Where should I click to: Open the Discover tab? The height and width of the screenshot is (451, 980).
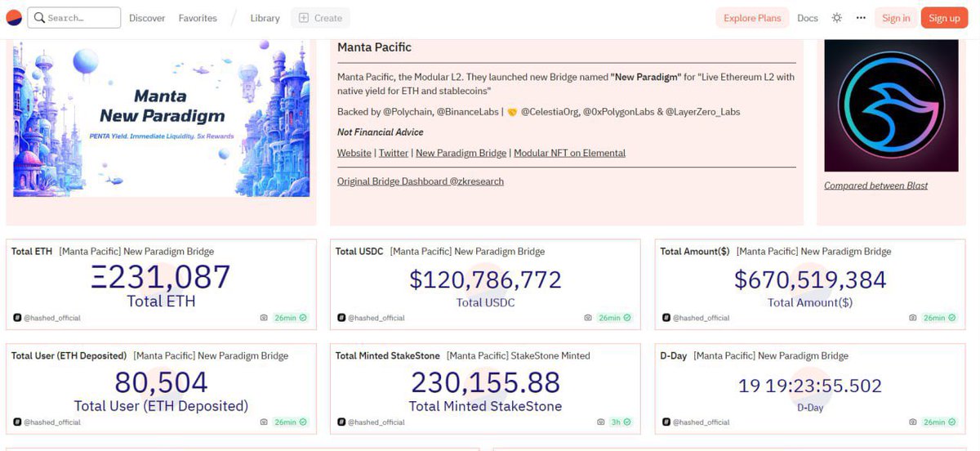coord(147,18)
